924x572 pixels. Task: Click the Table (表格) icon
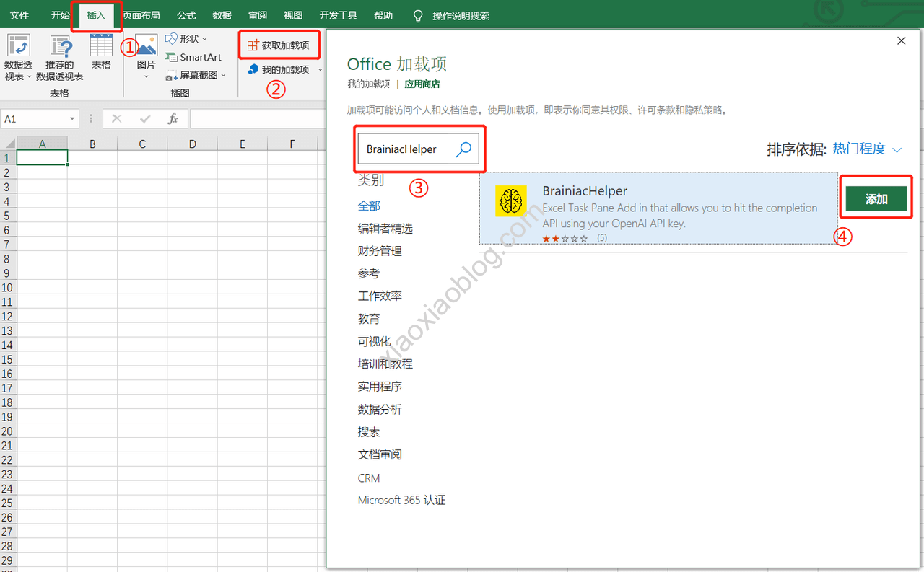(x=101, y=45)
